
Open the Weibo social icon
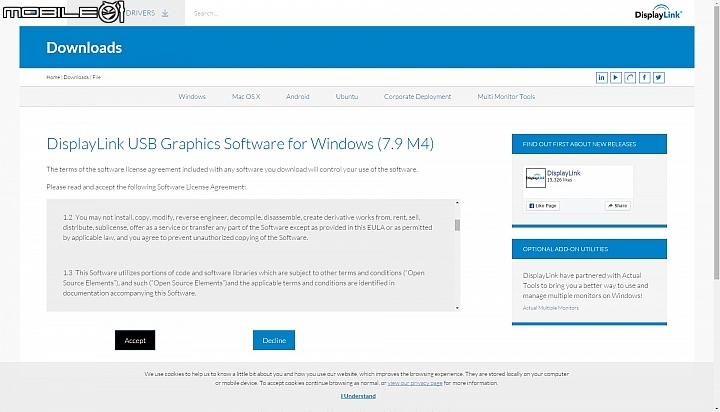coord(630,78)
